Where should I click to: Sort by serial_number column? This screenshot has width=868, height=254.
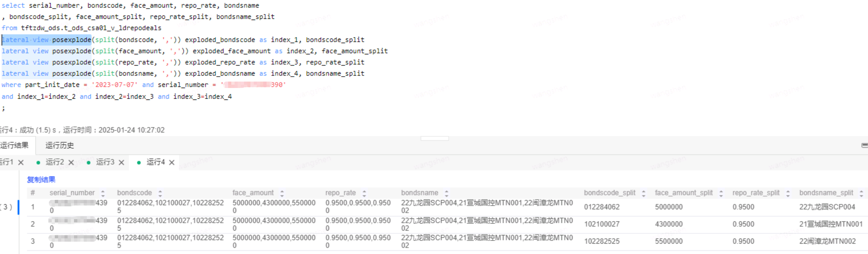(x=103, y=193)
